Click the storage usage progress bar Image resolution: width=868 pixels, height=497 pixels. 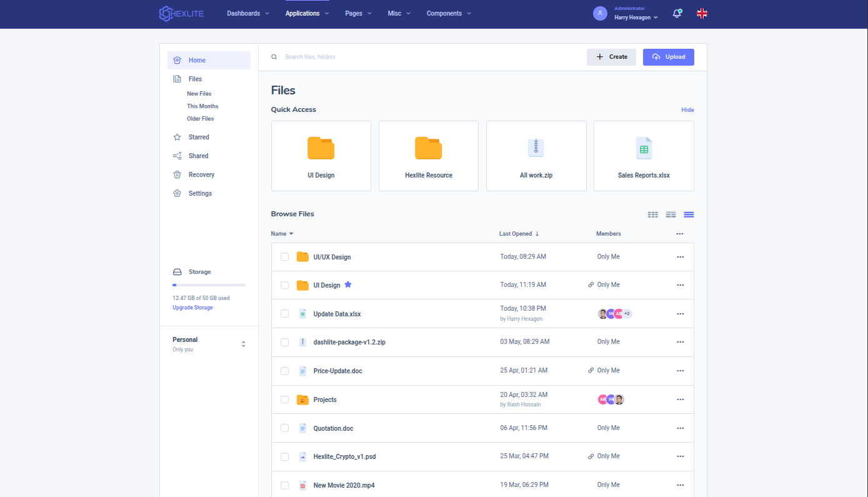[209, 284]
